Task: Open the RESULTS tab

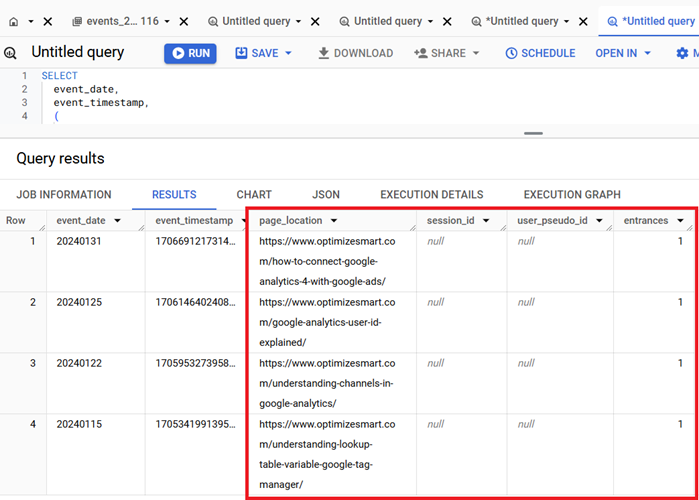Action: (174, 195)
